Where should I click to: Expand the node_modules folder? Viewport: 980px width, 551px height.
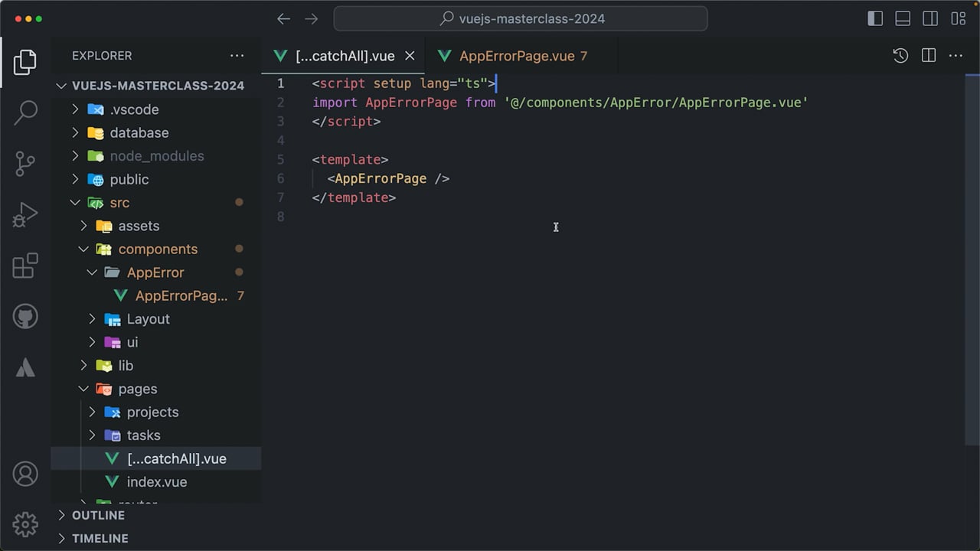click(75, 156)
